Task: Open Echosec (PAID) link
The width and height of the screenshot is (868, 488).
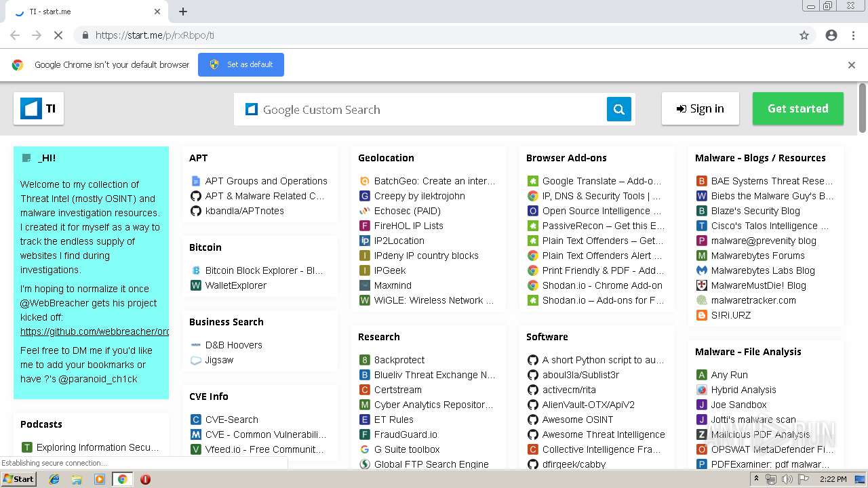Action: (x=408, y=211)
